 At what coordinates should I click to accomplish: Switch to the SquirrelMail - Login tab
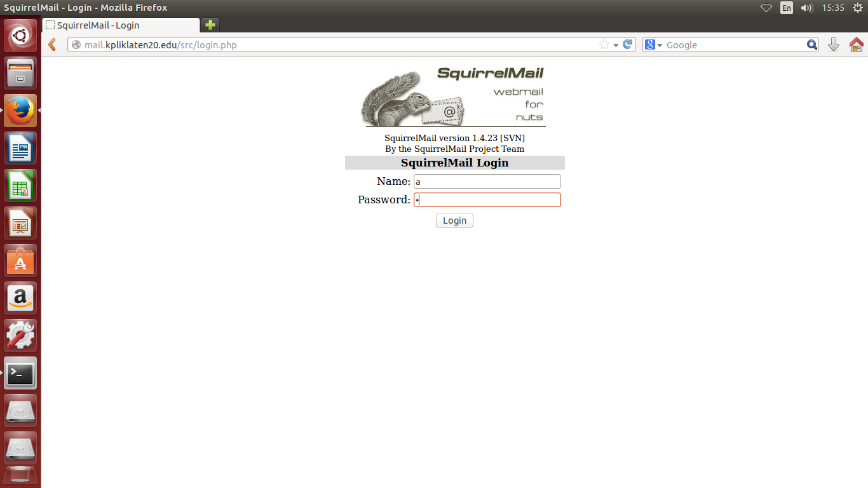[x=122, y=25]
